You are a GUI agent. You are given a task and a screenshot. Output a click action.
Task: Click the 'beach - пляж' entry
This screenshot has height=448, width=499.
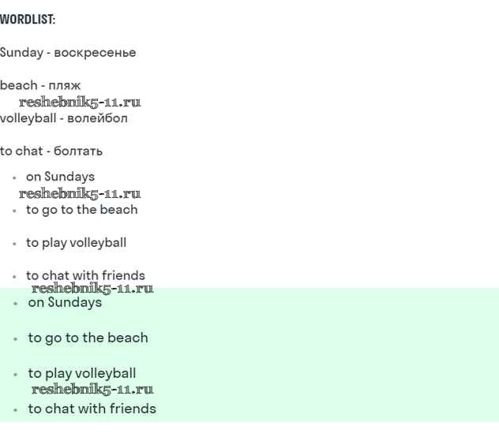tap(40, 85)
